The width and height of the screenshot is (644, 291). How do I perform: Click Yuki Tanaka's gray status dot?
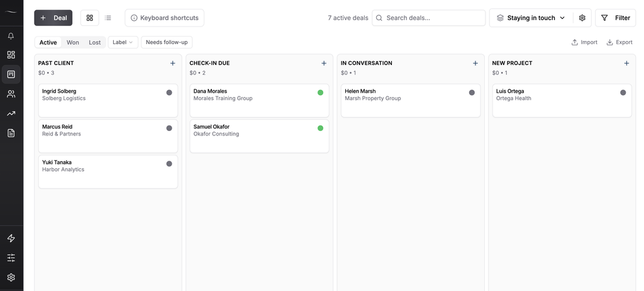pos(169,164)
